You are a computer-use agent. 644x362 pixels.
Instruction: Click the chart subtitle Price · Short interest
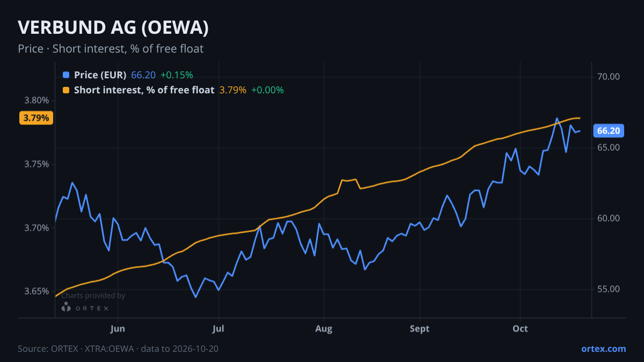[111, 49]
